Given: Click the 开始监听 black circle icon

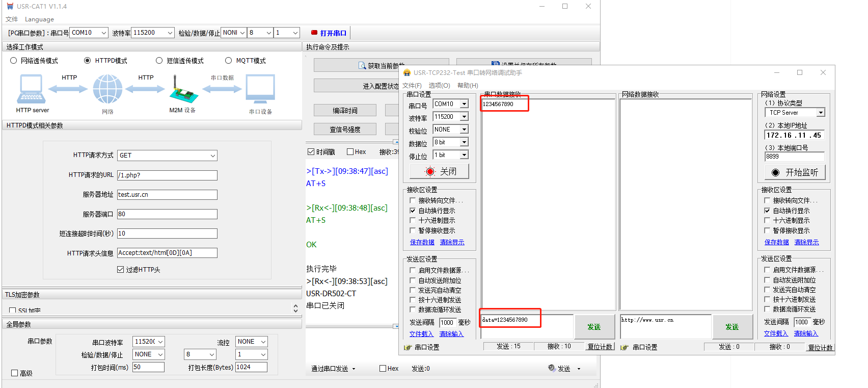Looking at the screenshot, I should [775, 173].
